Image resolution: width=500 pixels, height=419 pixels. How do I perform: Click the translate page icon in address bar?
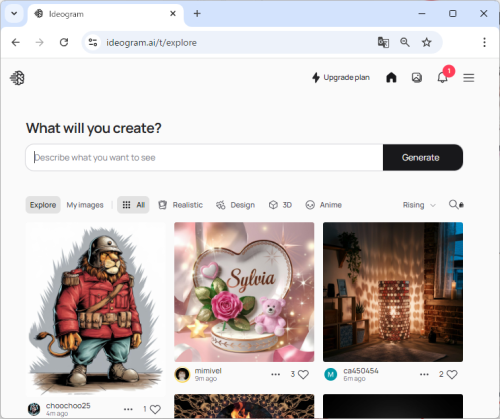(x=383, y=42)
